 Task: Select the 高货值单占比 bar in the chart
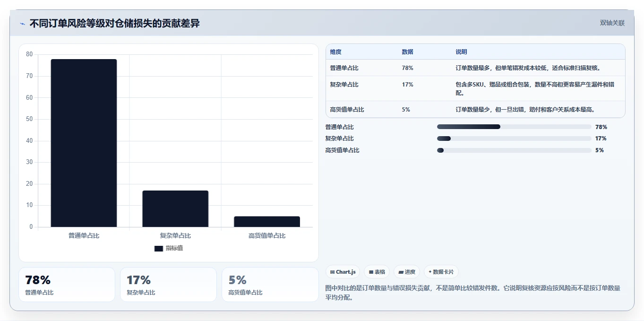coord(267,222)
